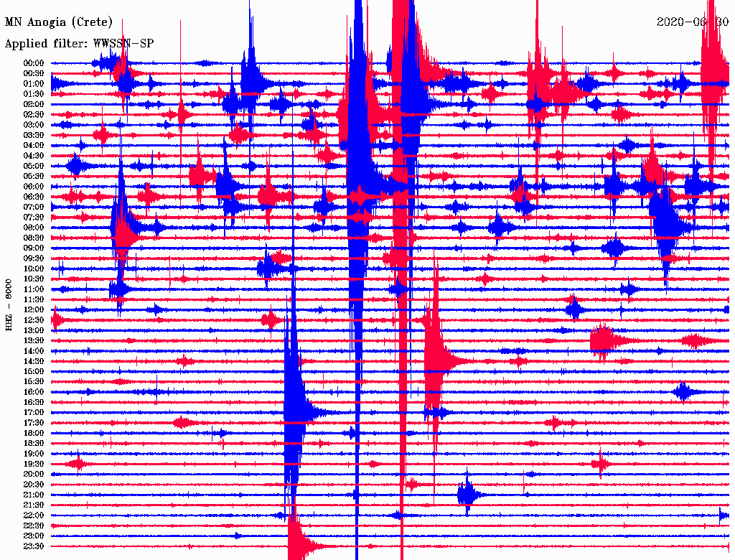735x560 pixels.
Task: Select the 04:30 time row label
Action: [x=34, y=156]
